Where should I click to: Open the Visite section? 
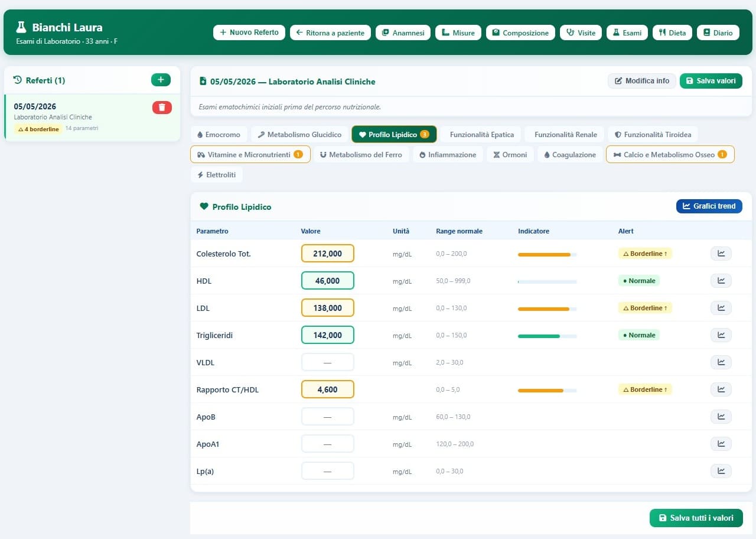point(581,33)
